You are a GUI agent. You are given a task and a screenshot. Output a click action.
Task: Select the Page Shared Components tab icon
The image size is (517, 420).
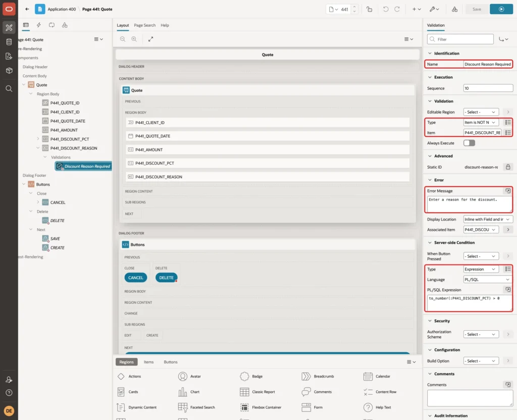pyautogui.click(x=65, y=25)
